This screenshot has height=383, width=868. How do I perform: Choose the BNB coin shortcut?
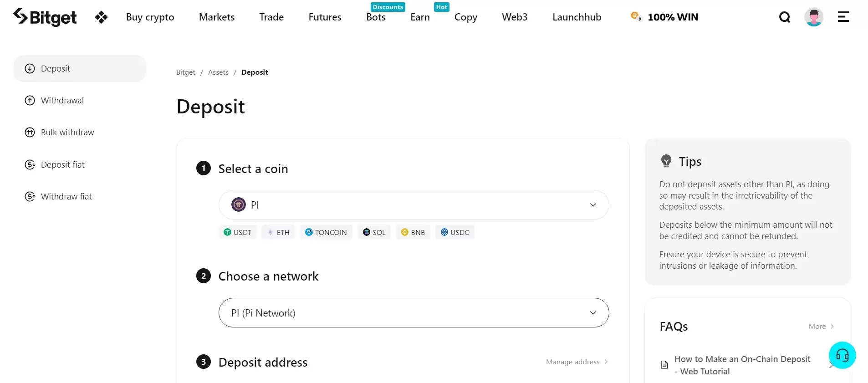pyautogui.click(x=413, y=232)
